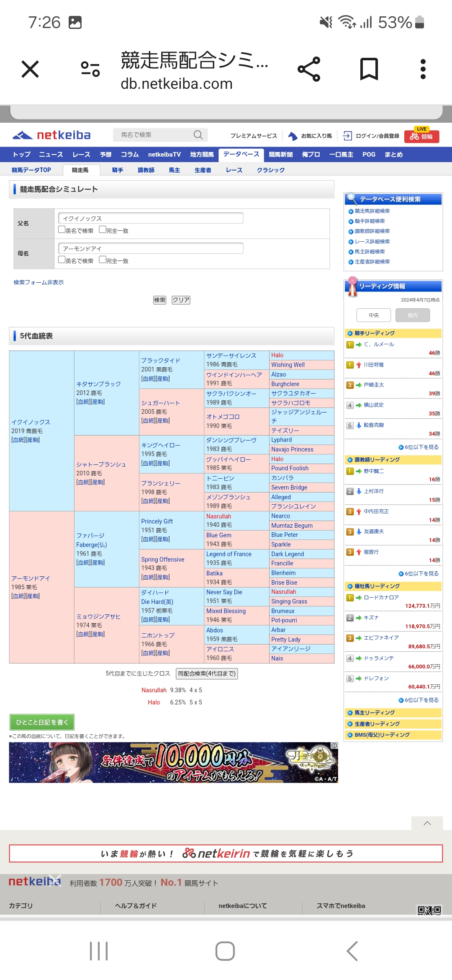Switch leading info to 地方 tab

coord(413,315)
